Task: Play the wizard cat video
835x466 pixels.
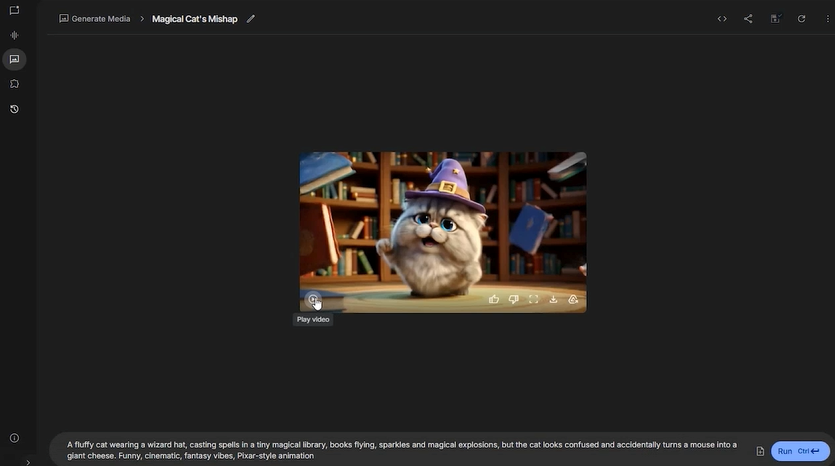Action: [x=313, y=299]
